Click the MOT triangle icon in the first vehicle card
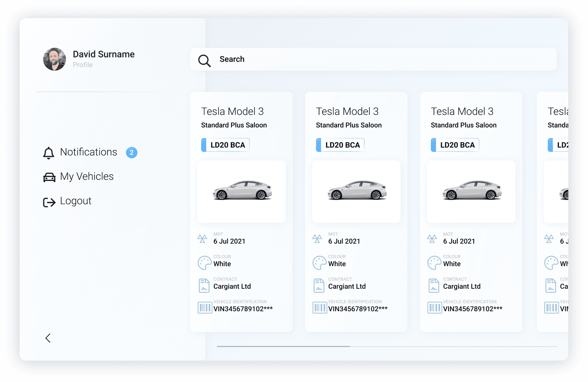Screen dimensions: 588x382 point(202,238)
